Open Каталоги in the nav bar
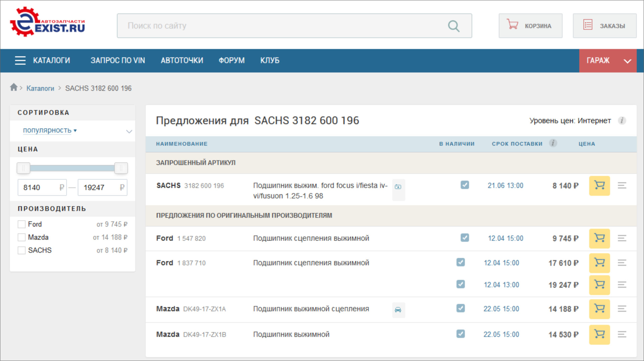This screenshot has width=644, height=361. coord(51,61)
